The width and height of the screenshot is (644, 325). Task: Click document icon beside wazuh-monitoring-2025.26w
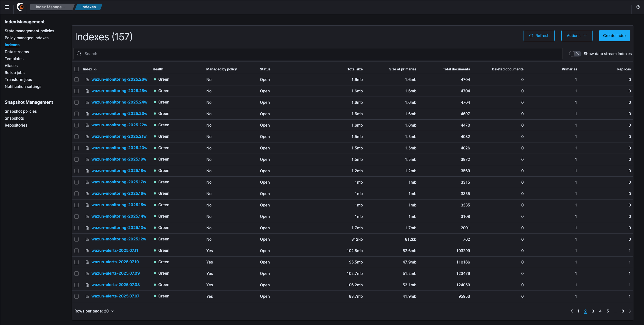(x=87, y=80)
